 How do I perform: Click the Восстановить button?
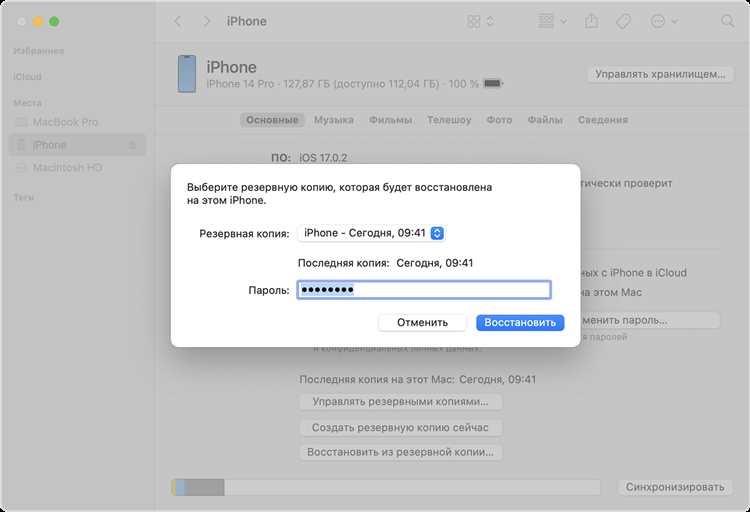pos(520,323)
